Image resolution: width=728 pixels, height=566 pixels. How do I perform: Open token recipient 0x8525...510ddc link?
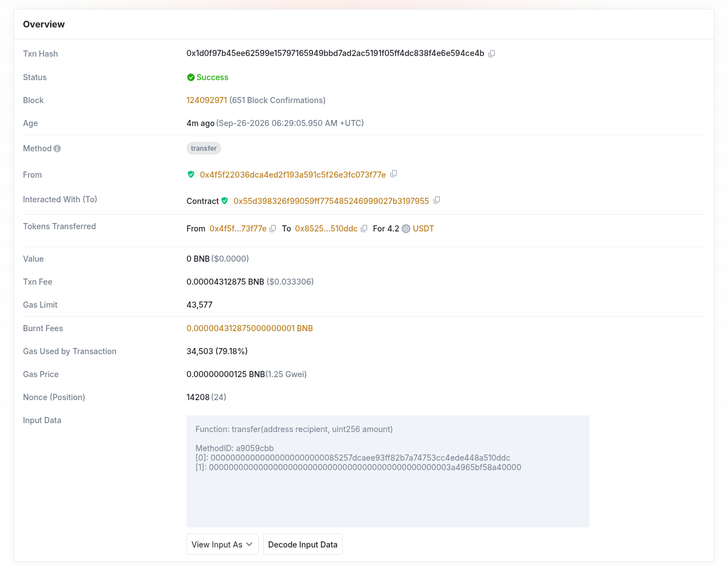326,229
